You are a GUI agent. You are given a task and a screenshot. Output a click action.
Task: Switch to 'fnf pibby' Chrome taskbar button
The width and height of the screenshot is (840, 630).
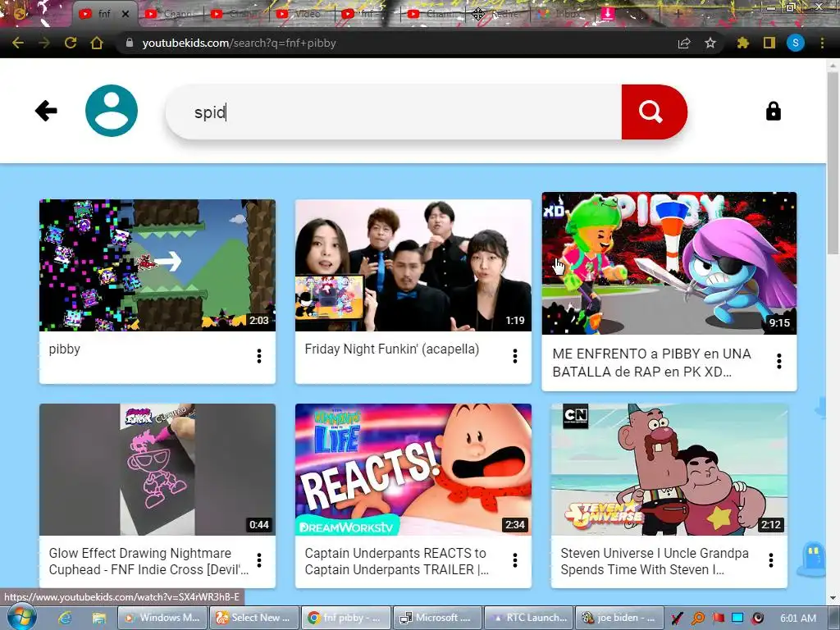[345, 618]
